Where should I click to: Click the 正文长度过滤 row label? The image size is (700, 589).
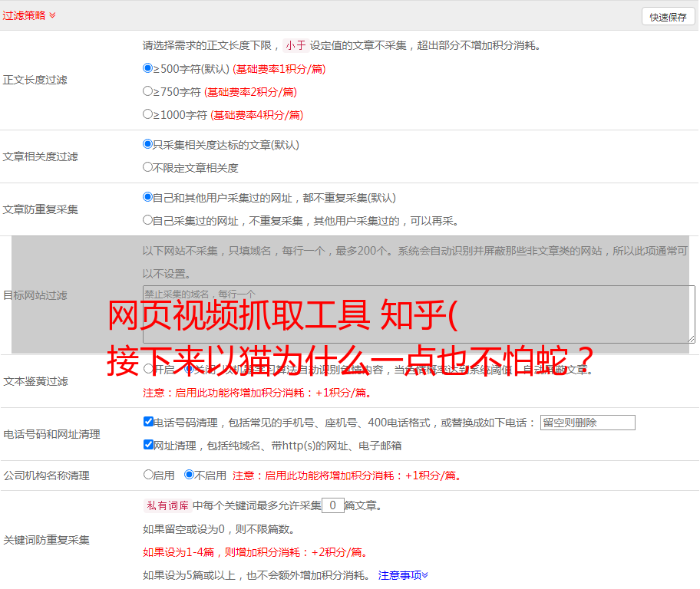point(35,80)
